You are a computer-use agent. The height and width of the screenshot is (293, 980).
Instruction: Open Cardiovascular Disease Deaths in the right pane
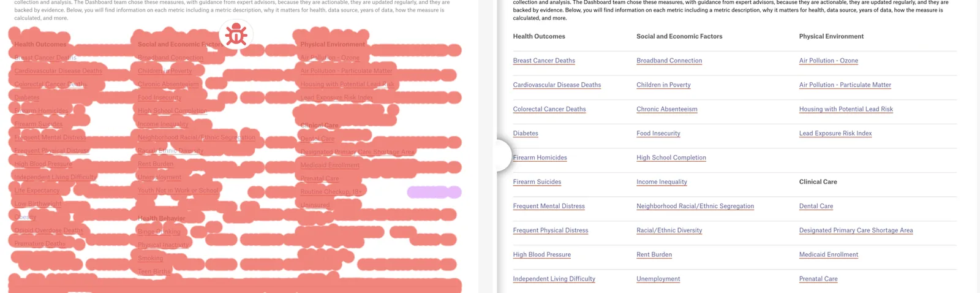point(557,85)
